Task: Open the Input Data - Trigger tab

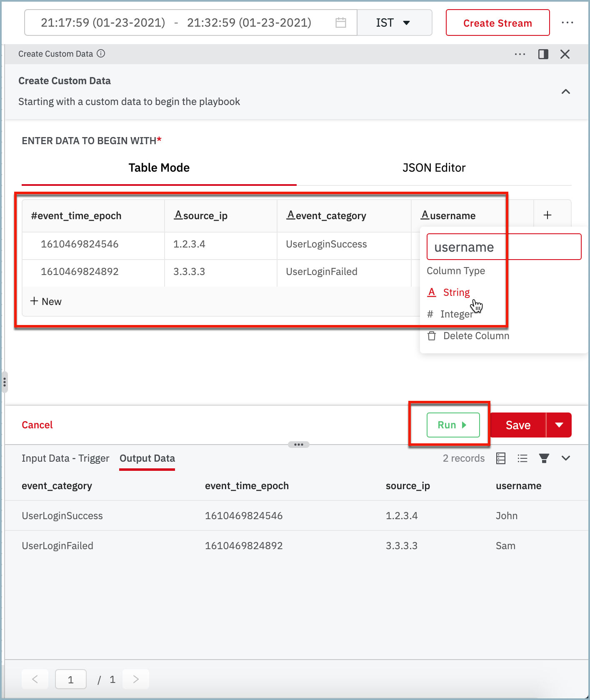Action: [x=65, y=458]
